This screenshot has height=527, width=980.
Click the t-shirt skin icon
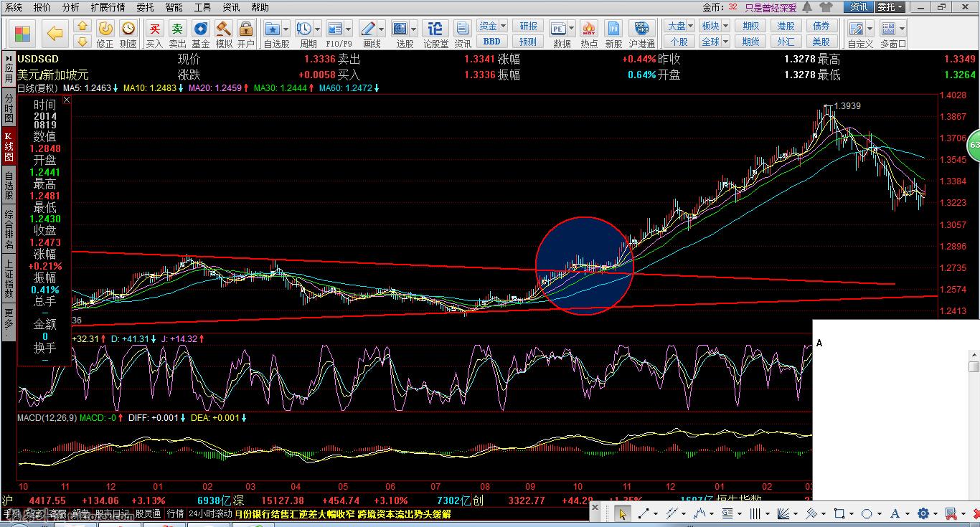pos(825,7)
